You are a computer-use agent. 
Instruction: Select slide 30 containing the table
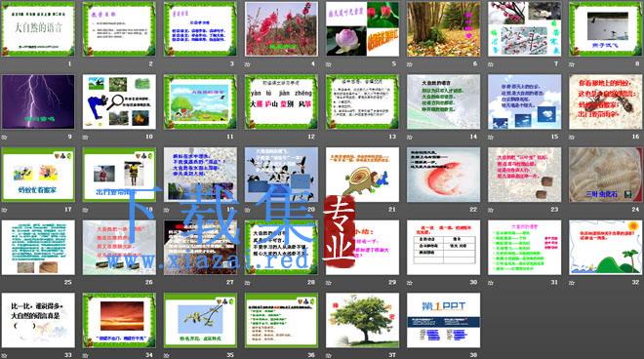[x=443, y=247]
